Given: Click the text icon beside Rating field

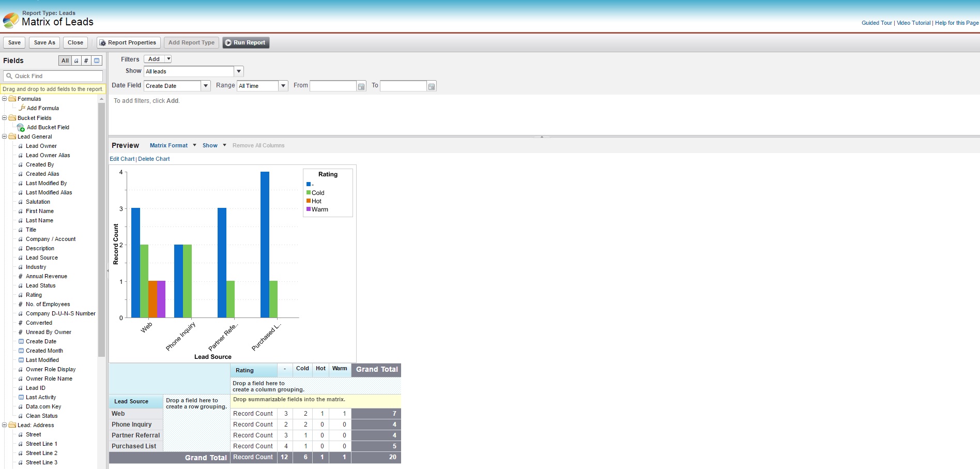Looking at the screenshot, I should tap(21, 295).
